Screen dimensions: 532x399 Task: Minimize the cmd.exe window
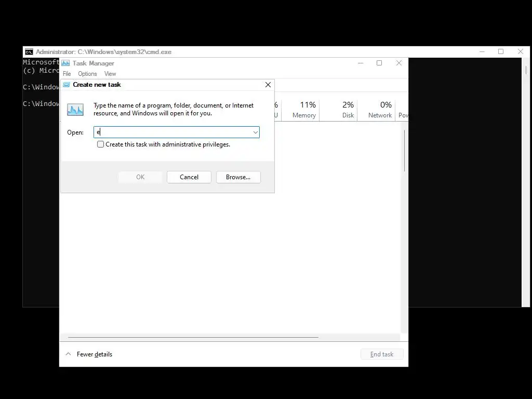tap(482, 51)
